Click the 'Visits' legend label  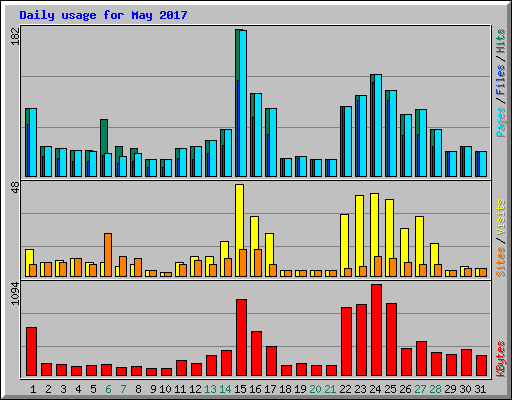[501, 217]
